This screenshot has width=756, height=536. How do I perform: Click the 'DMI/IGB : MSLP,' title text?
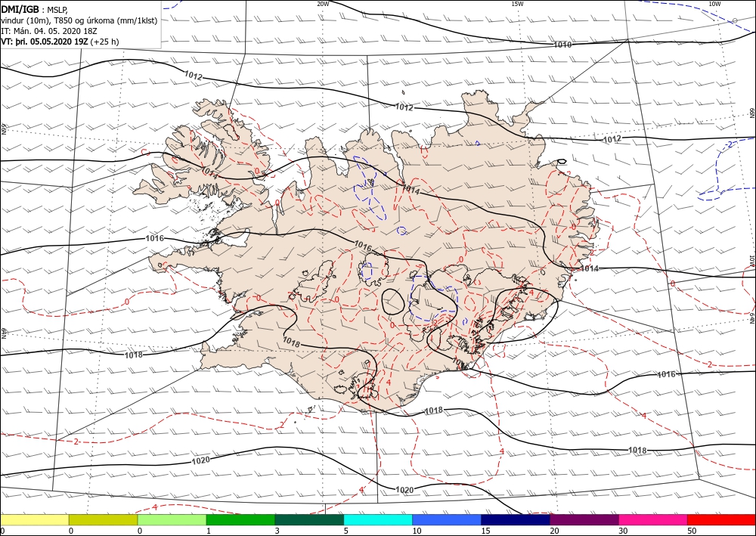(x=34, y=8)
